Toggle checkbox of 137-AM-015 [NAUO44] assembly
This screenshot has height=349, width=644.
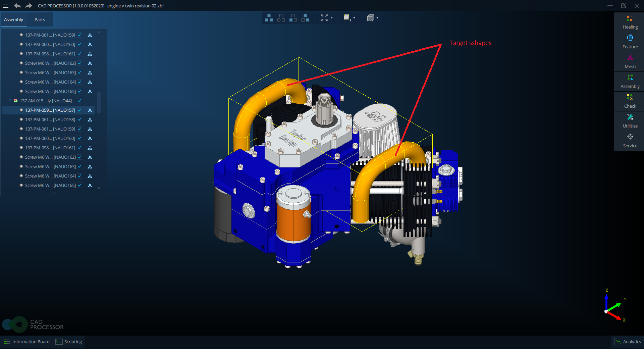coord(79,101)
